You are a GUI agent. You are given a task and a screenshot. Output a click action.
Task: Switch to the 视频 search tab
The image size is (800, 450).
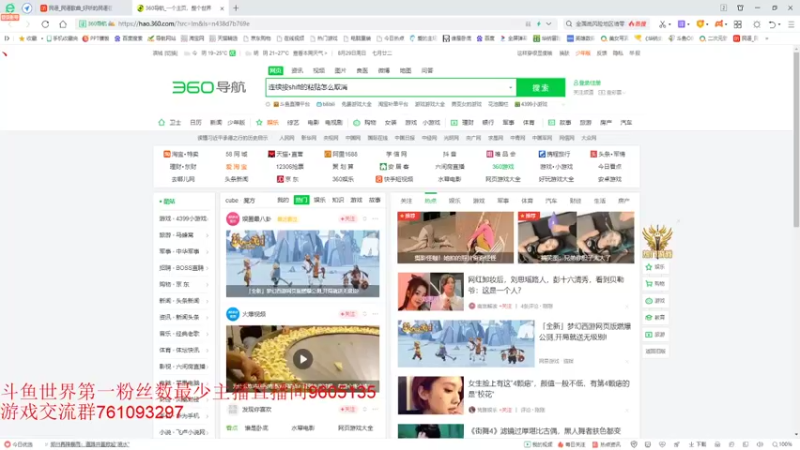pyautogui.click(x=319, y=70)
